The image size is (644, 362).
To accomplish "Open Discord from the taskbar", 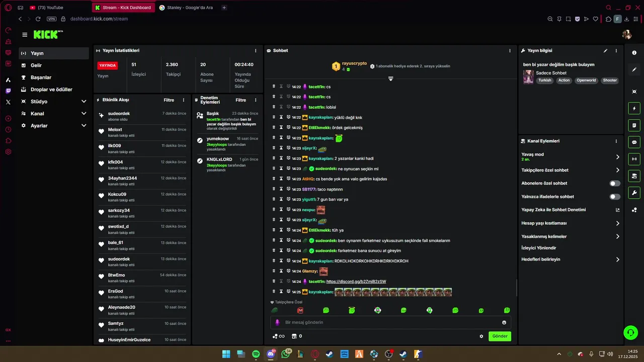I will click(x=271, y=354).
